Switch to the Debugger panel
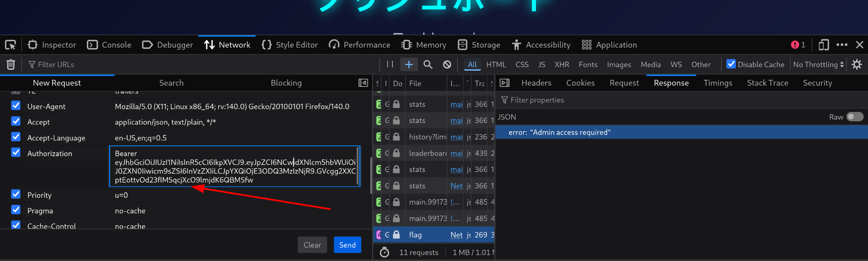 click(x=167, y=45)
